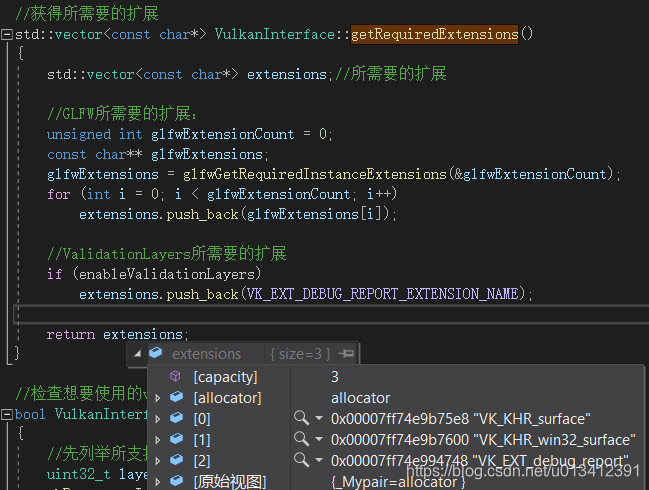Click the //获得所需要的扩展 comment
The width and height of the screenshot is (649, 490).
[87, 13]
